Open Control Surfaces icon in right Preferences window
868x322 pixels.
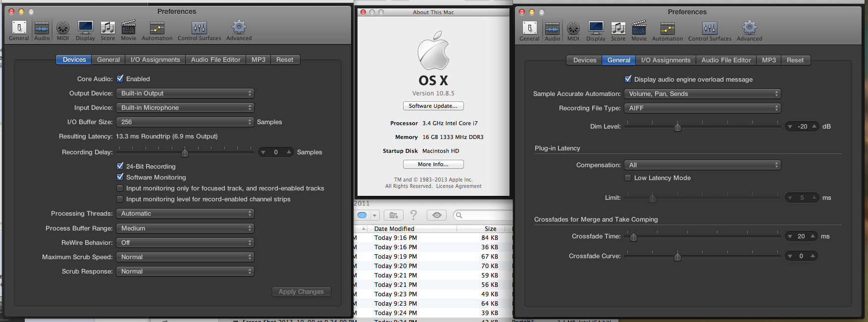click(710, 31)
